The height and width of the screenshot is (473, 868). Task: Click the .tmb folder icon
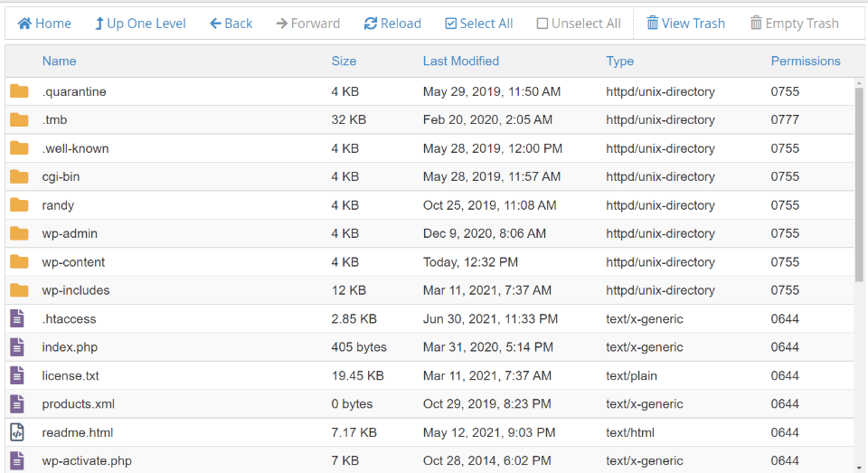(x=19, y=119)
